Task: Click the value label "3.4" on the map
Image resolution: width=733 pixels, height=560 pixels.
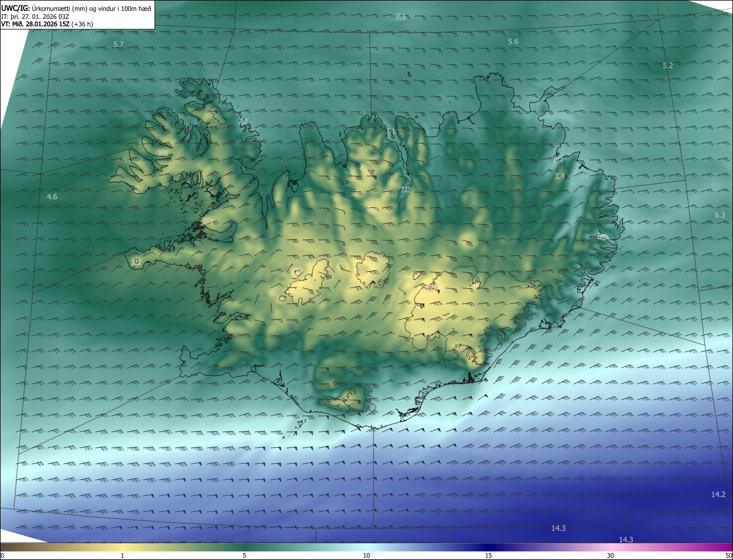Action: point(560,176)
